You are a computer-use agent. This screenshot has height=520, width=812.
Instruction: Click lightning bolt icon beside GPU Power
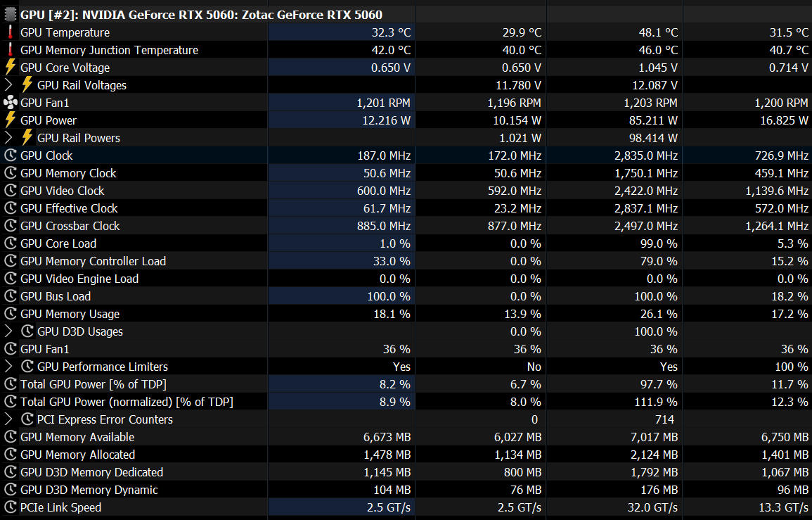pos(11,120)
